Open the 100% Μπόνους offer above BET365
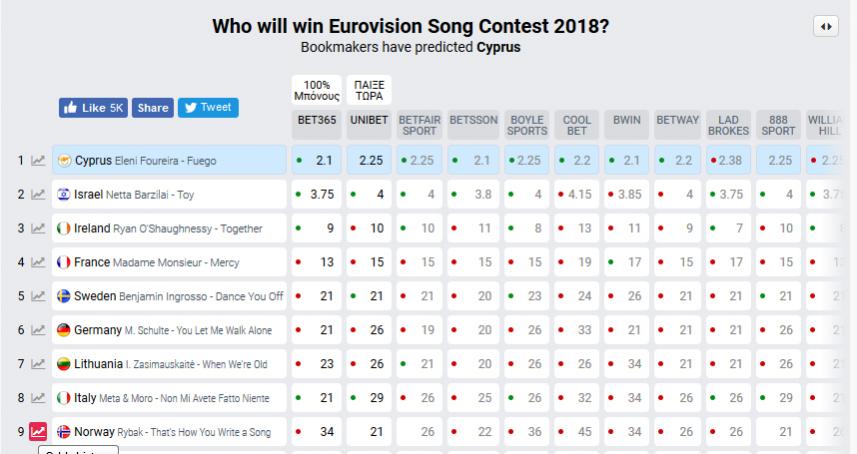This screenshot has height=454, width=857. (316, 90)
